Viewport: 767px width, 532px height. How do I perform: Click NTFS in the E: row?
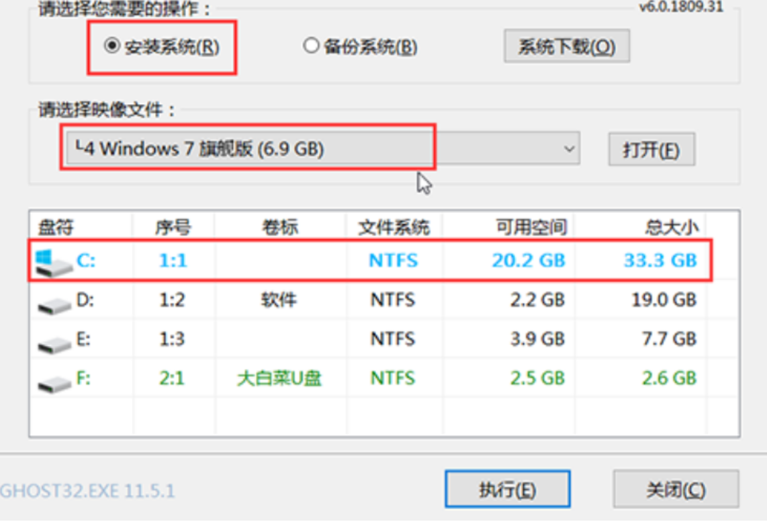coord(393,339)
